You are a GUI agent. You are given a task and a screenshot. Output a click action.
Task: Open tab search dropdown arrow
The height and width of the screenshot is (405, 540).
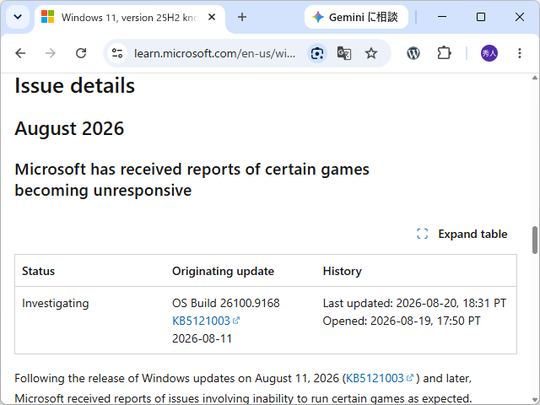coord(18,17)
